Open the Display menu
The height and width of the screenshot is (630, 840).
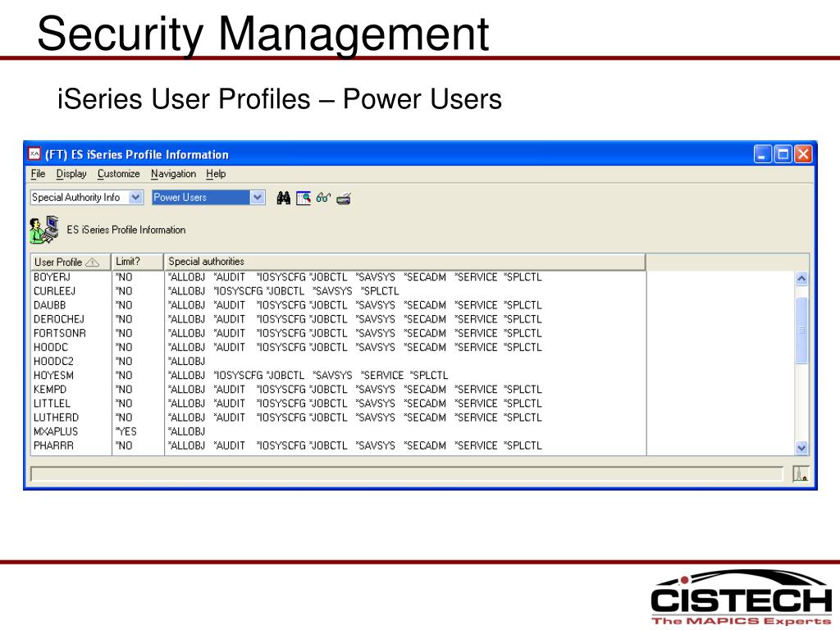coord(71,174)
